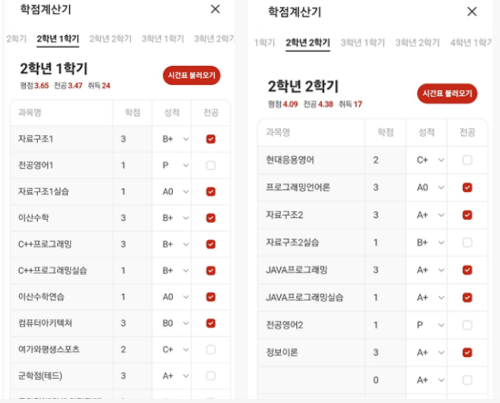Close the right 학점계산기 panel with the X

coord(472,12)
